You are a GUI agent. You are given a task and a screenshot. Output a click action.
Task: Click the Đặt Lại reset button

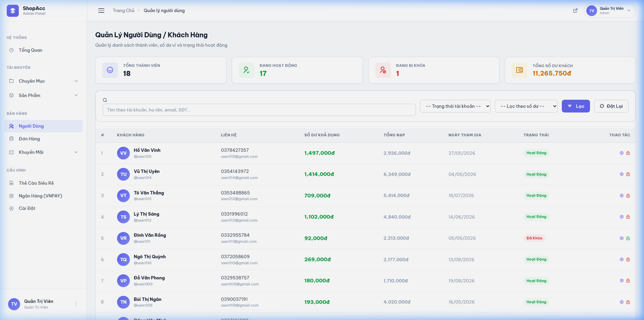click(x=611, y=106)
